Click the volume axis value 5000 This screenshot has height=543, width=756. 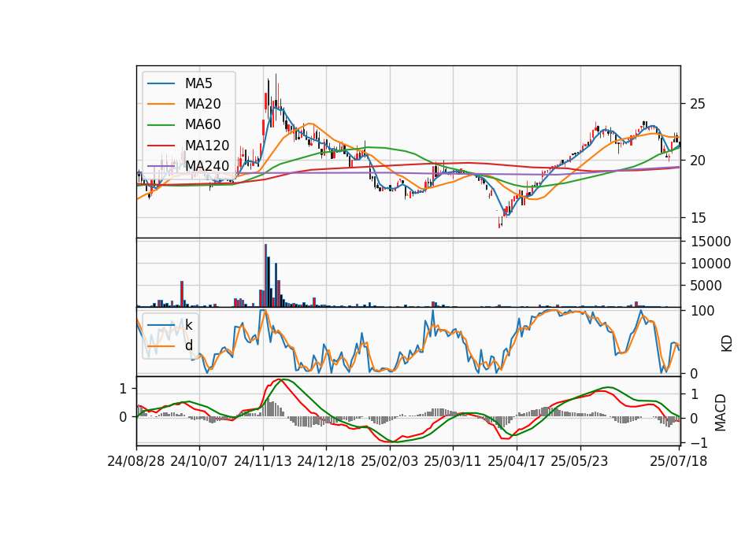tap(706, 286)
